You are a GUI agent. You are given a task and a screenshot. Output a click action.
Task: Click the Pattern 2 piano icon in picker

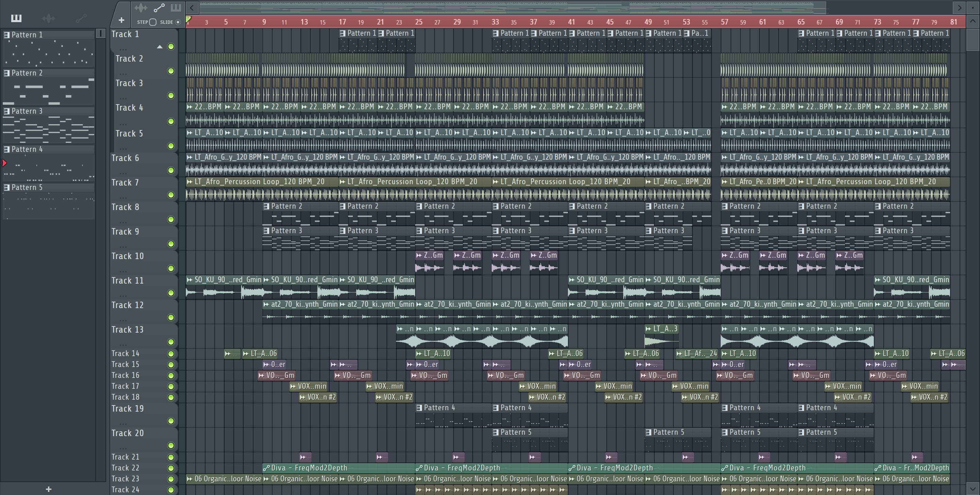(6, 73)
